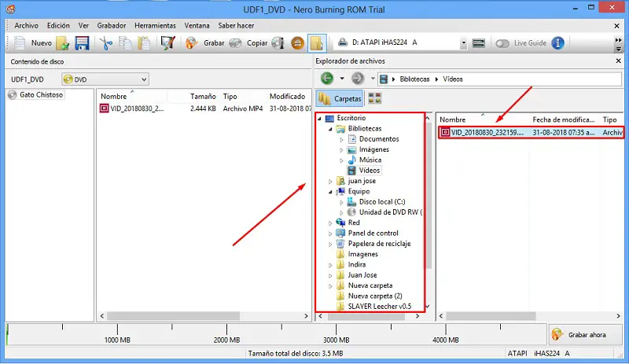Click the Grabar toolbar label
This screenshot has height=364, width=629.
214,43
